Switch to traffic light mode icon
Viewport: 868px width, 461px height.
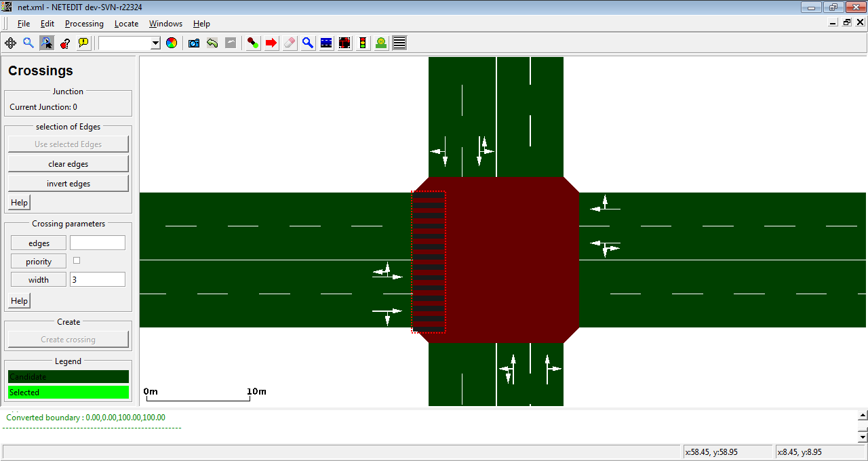tap(363, 43)
